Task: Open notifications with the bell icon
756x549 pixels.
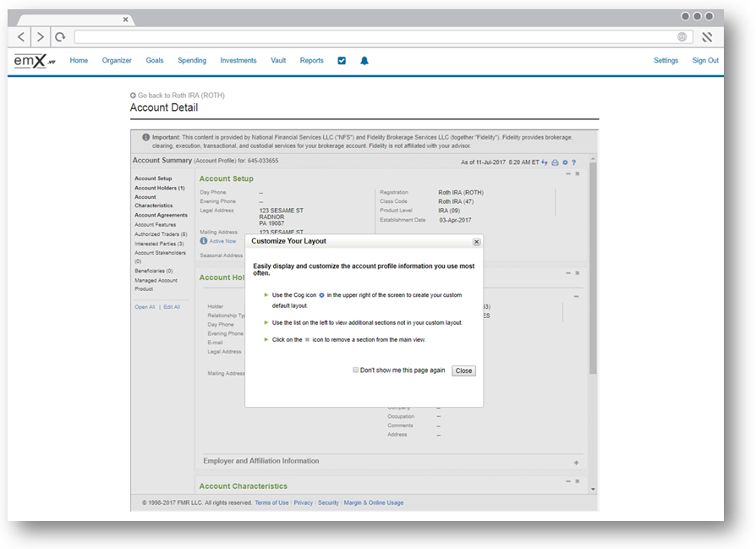Action: click(364, 60)
